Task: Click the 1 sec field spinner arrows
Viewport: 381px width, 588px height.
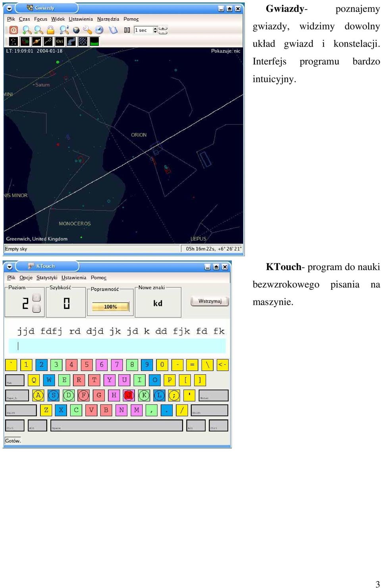Action: 155,30
